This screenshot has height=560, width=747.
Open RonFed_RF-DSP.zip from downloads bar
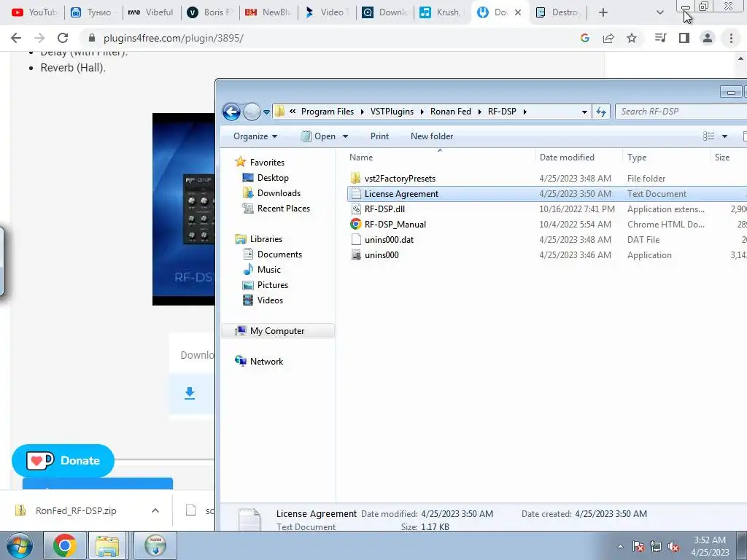76,510
